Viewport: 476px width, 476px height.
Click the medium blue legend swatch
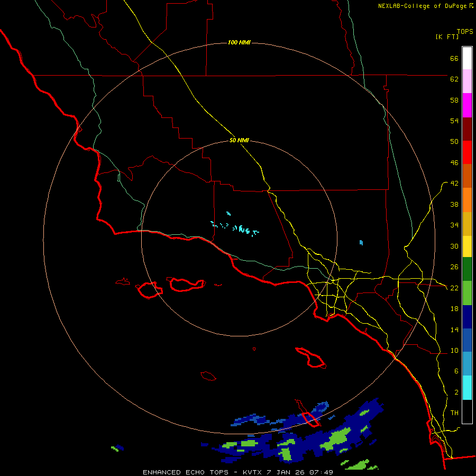467,340
